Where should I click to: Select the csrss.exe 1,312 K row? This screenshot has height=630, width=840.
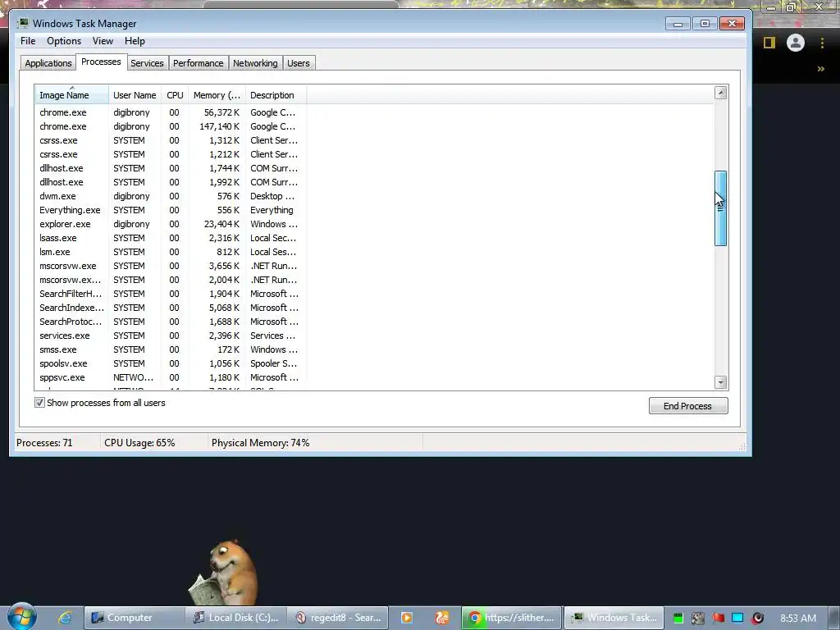(x=171, y=140)
